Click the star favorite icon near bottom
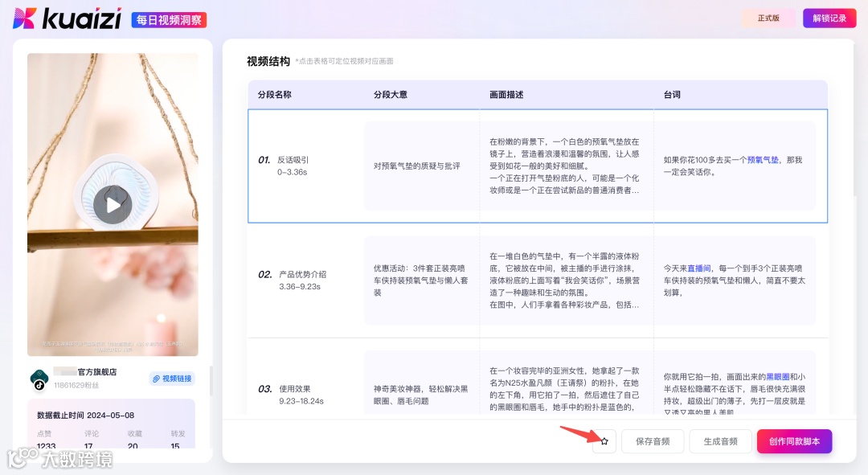Viewport: 868px width, 475px height. [604, 440]
